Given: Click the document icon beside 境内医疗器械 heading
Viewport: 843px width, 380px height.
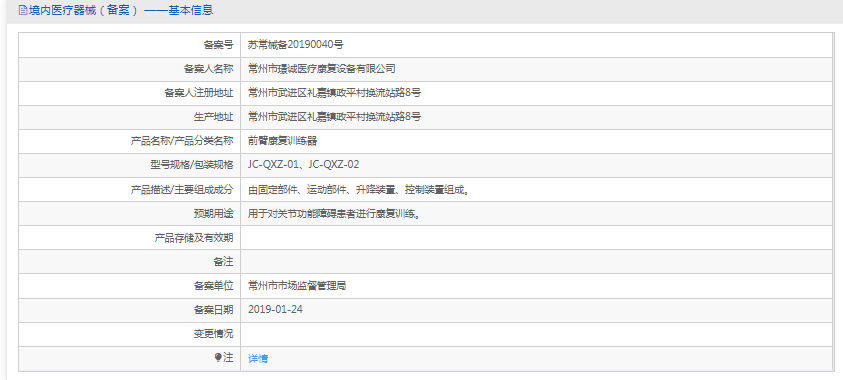Looking at the screenshot, I should [23, 10].
